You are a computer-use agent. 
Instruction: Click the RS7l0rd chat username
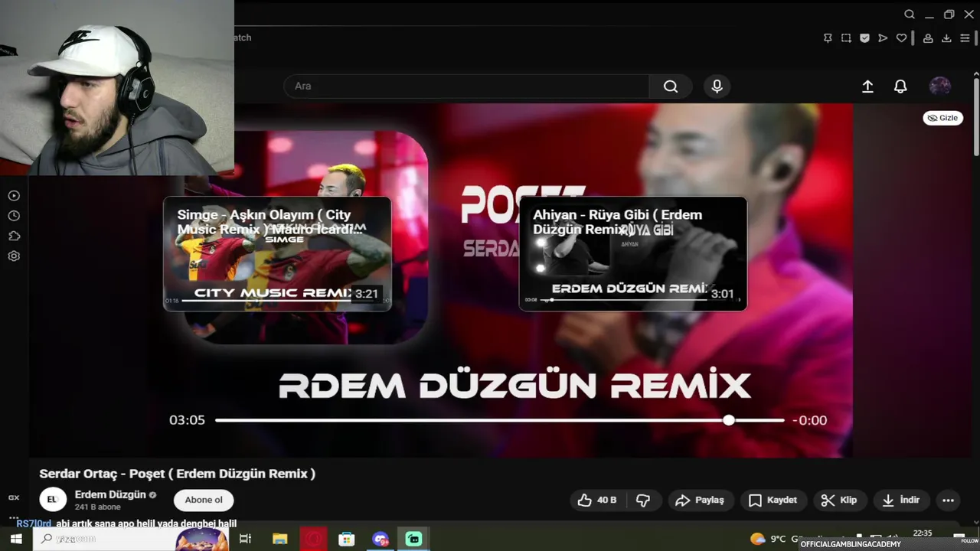[x=34, y=523]
